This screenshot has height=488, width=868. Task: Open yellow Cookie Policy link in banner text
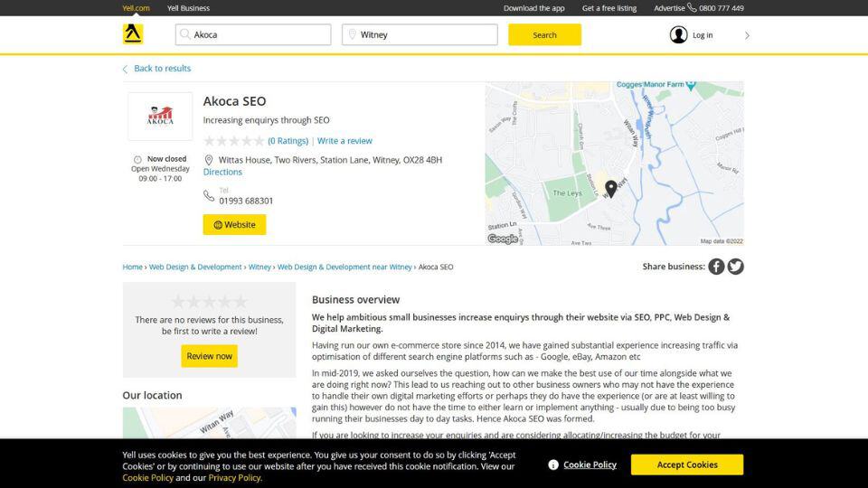147,478
